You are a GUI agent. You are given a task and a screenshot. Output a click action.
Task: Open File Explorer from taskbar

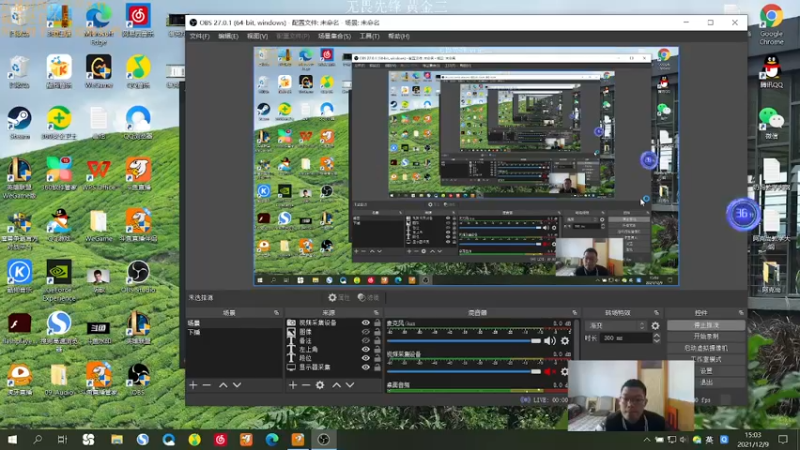(x=117, y=439)
